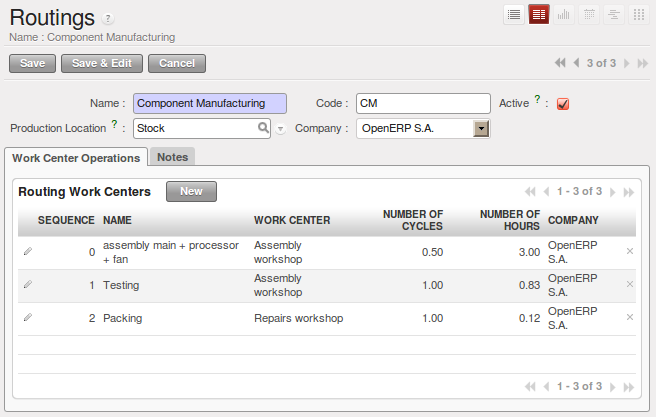656x417 pixels.
Task: Show help for Active field
Action: click(538, 99)
